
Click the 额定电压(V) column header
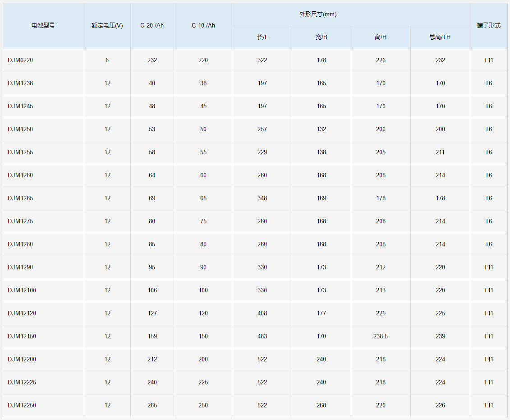tap(107, 26)
